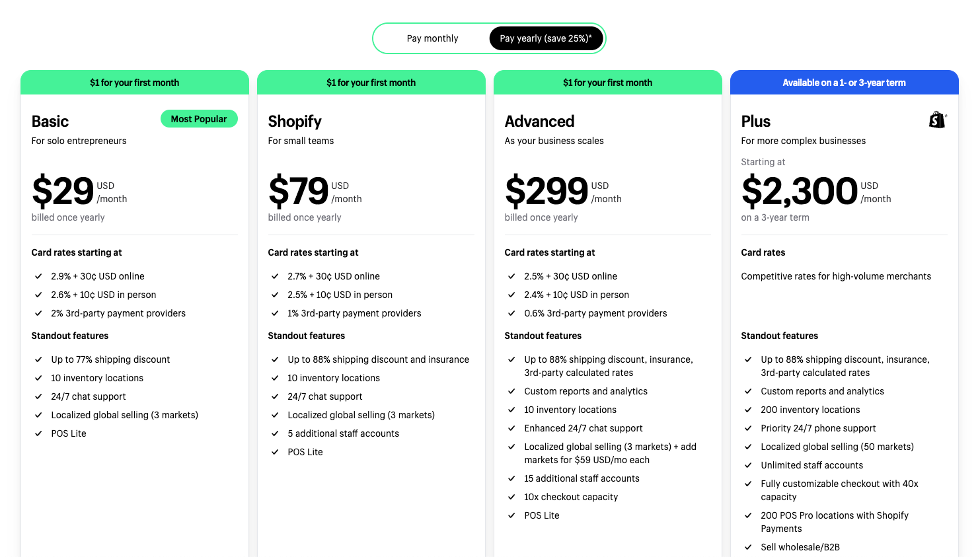This screenshot has width=980, height=557.
Task: Click 200 POS Pro locations feature text
Action: [x=835, y=522]
